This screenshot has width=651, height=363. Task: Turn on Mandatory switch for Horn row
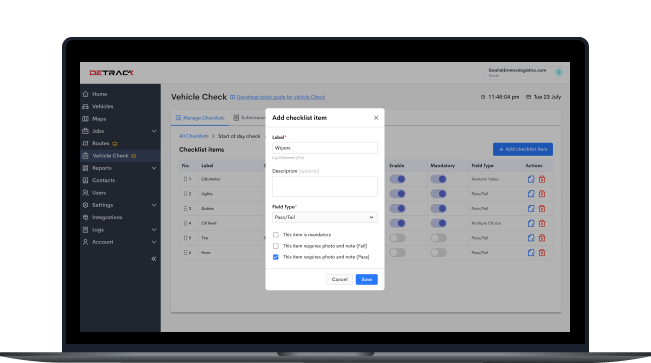(438, 253)
